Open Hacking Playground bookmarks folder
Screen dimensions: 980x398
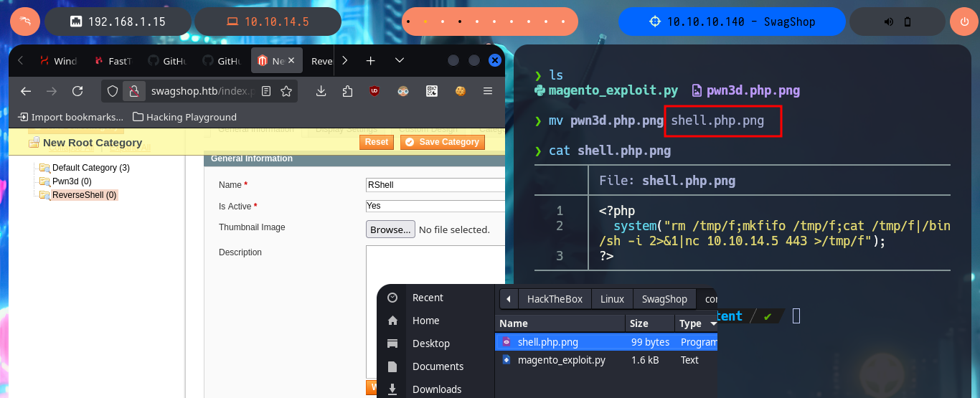click(184, 117)
